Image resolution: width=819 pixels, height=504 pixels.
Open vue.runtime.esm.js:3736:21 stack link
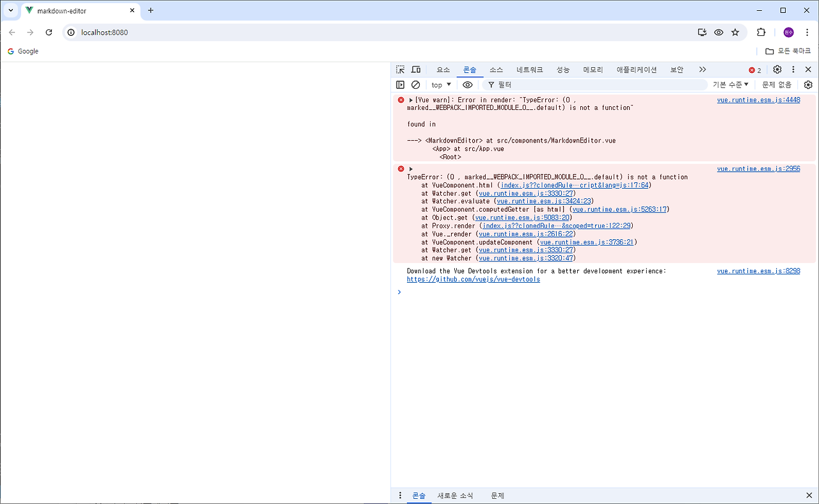[587, 242]
